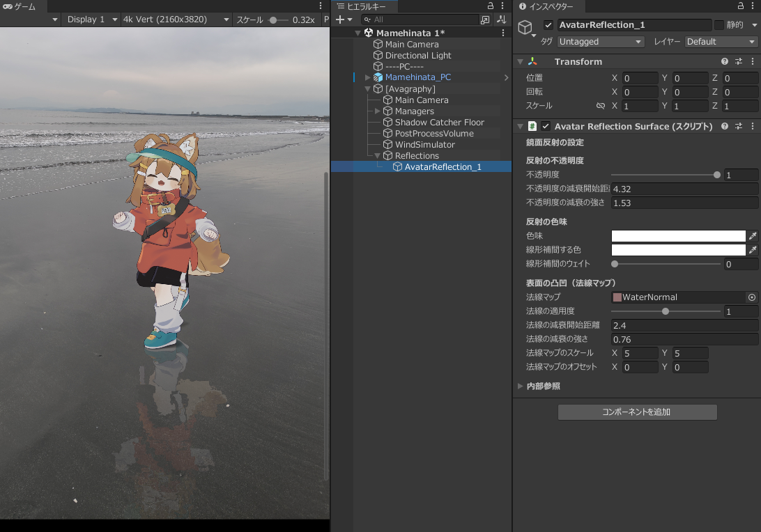Open Avatar Reflection Surface help icon
The width and height of the screenshot is (761, 532).
coord(725,126)
